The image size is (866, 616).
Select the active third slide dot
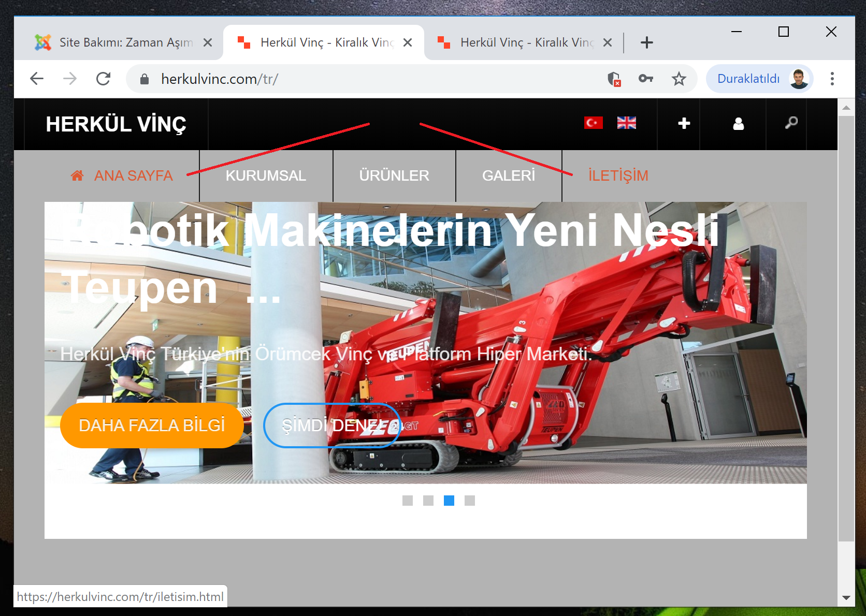(x=449, y=501)
